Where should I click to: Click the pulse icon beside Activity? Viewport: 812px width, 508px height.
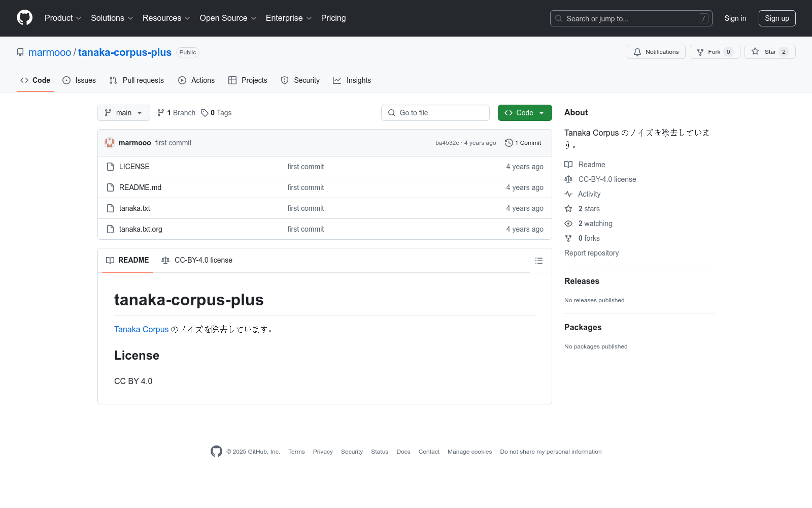coord(568,194)
